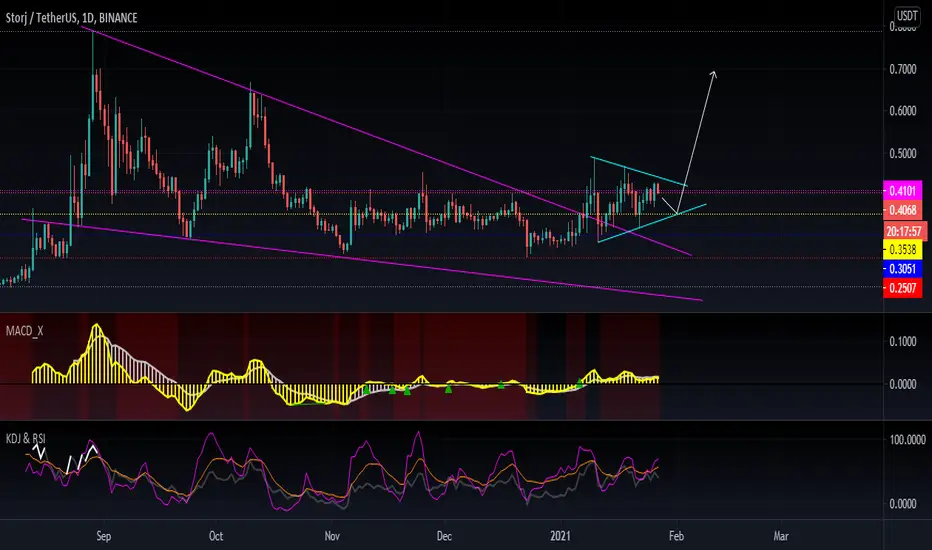The image size is (932, 550).
Task: Click the Oct label on time axis
Action: coord(216,536)
